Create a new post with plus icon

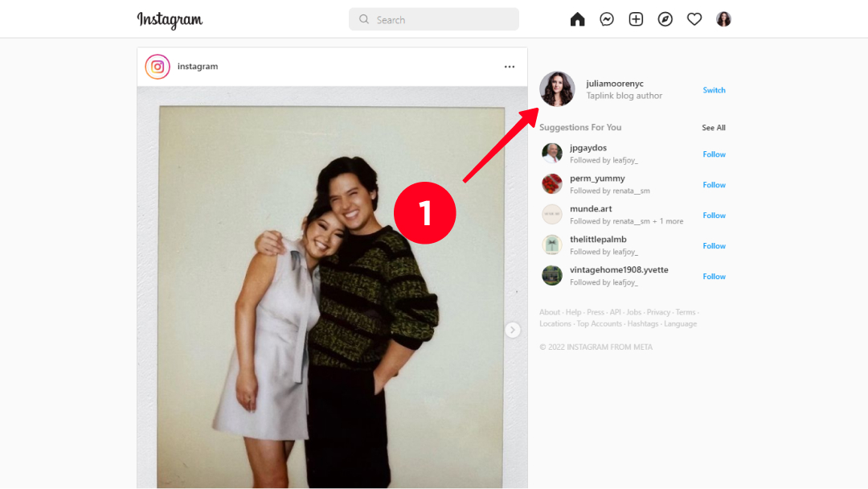[x=636, y=19]
